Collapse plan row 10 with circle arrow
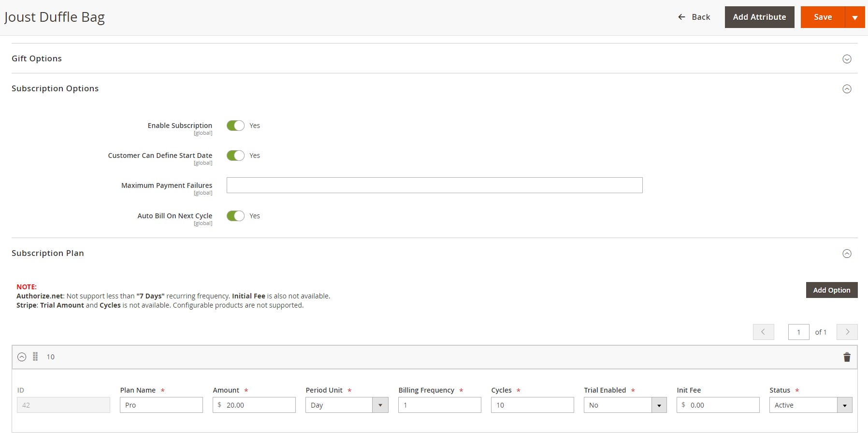Image resolution: width=868 pixels, height=438 pixels. click(x=22, y=357)
